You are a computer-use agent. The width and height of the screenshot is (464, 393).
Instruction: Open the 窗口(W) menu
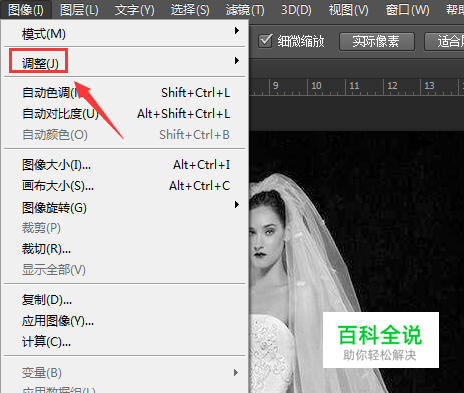407,10
